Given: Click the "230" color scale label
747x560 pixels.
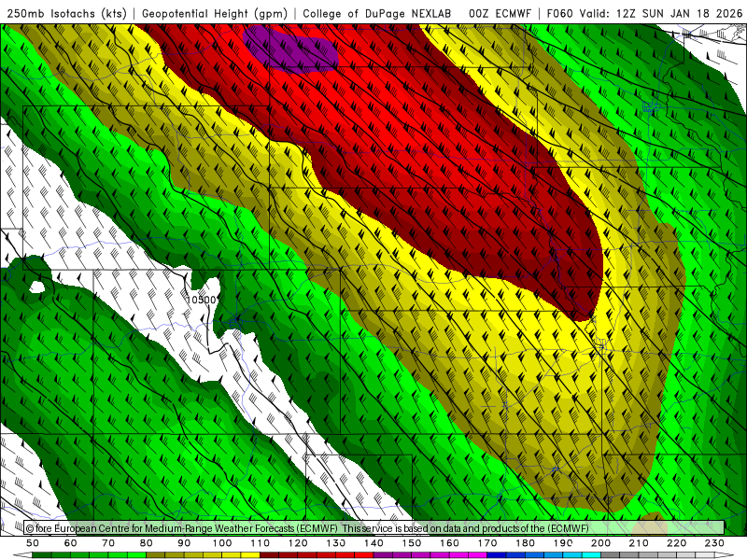Looking at the screenshot, I should [x=714, y=543].
